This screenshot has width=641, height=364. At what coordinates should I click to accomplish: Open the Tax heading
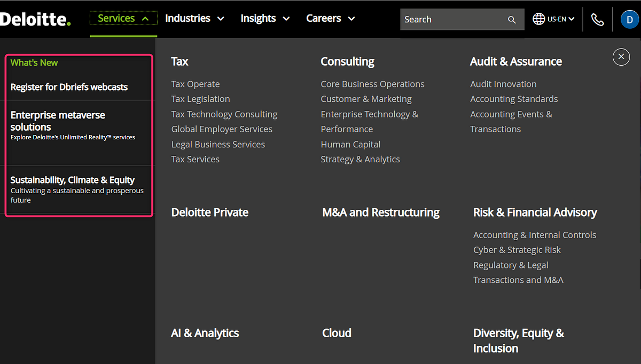pyautogui.click(x=179, y=61)
